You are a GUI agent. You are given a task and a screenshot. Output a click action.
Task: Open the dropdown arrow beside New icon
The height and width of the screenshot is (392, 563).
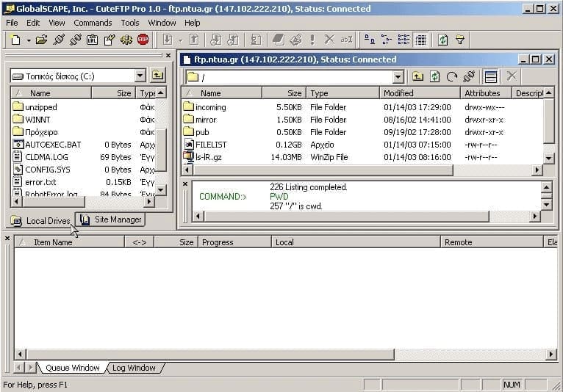click(29, 40)
